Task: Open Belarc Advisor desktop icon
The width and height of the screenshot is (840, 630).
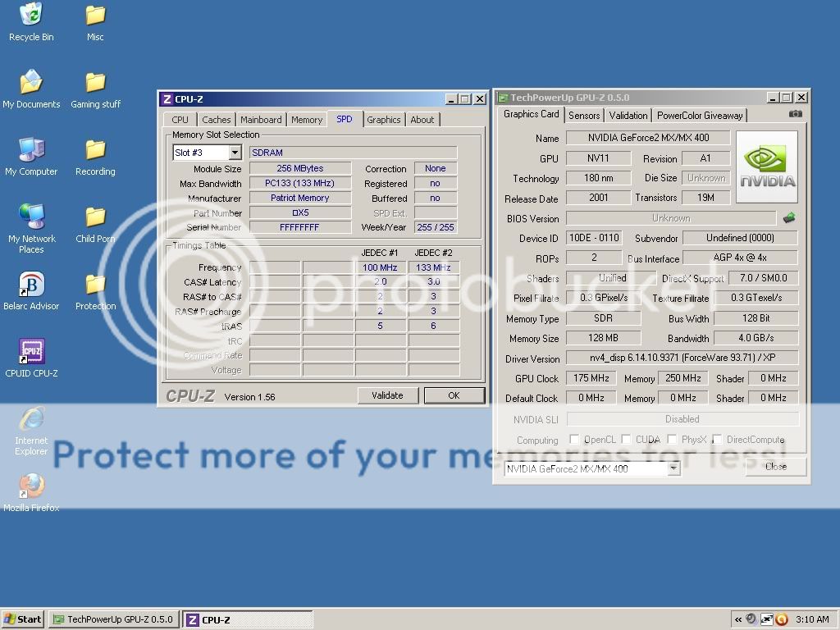Action: pyautogui.click(x=31, y=285)
